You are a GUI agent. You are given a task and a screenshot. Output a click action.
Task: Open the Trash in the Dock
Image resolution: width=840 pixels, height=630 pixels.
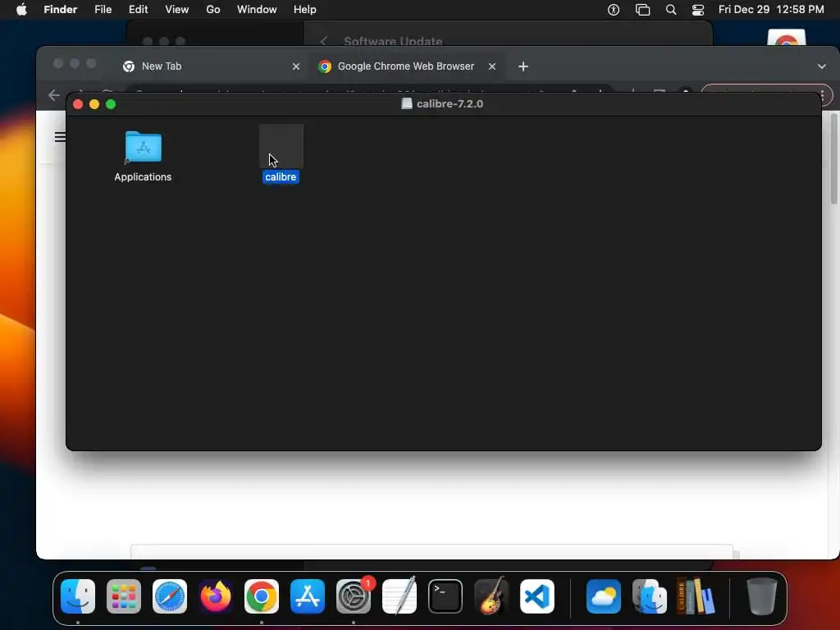coord(761,596)
